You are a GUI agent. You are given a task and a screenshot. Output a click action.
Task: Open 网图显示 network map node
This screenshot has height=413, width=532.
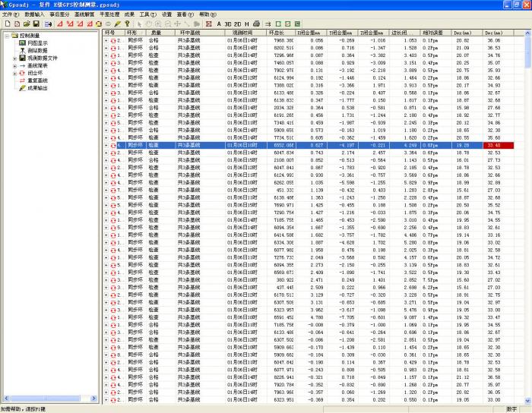point(36,43)
